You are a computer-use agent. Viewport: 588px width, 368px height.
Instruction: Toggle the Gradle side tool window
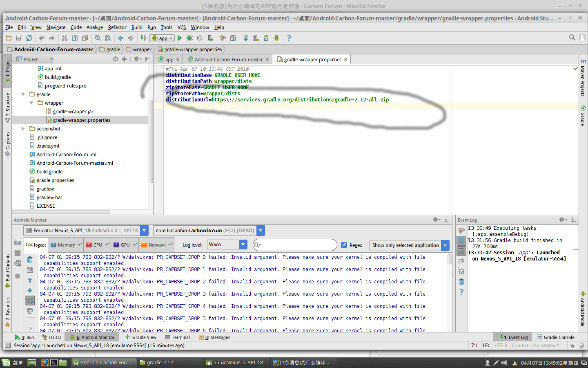click(x=583, y=116)
